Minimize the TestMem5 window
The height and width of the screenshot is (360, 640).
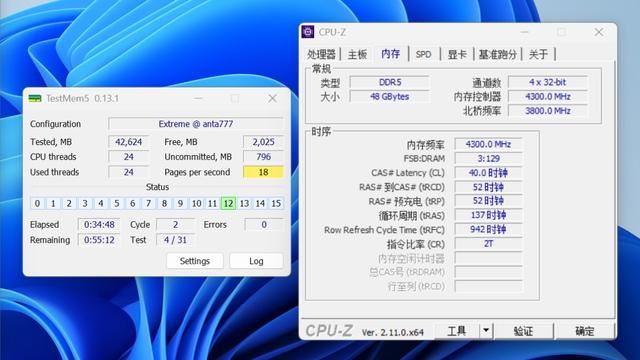click(x=198, y=98)
